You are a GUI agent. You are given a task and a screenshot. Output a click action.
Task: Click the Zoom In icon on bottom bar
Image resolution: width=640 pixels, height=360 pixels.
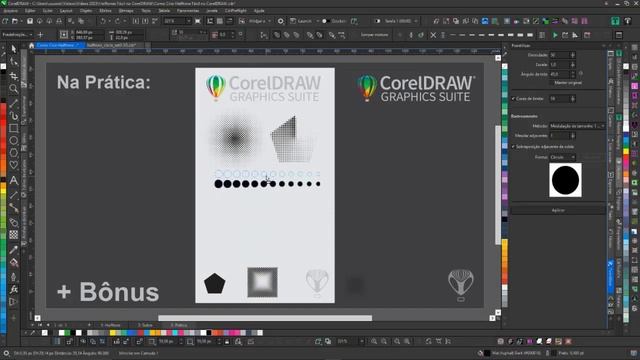374,341
